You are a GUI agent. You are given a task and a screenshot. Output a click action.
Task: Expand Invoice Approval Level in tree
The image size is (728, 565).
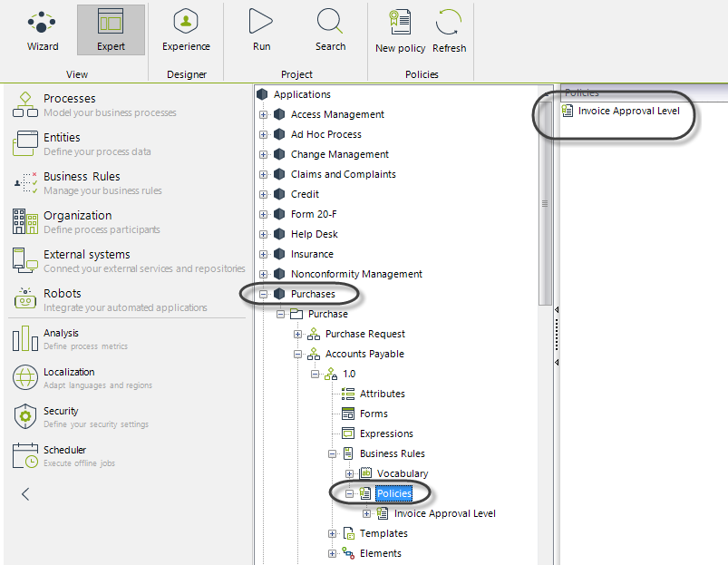[366, 514]
